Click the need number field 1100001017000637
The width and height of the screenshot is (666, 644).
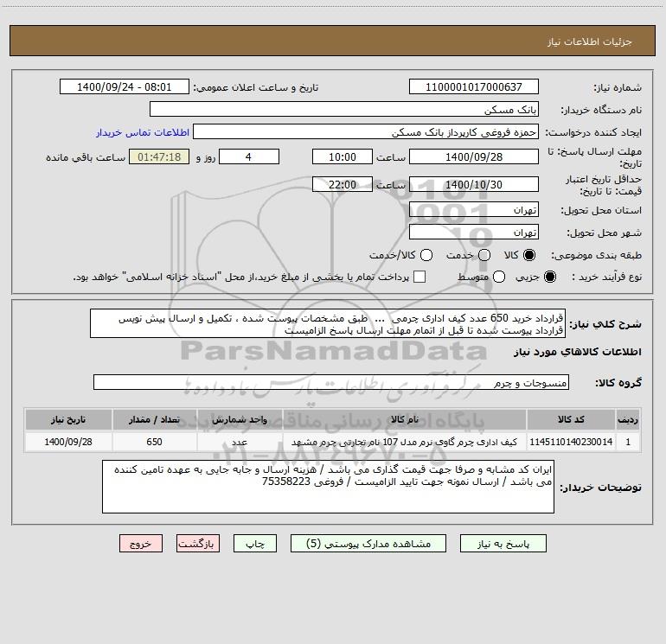[x=474, y=87]
